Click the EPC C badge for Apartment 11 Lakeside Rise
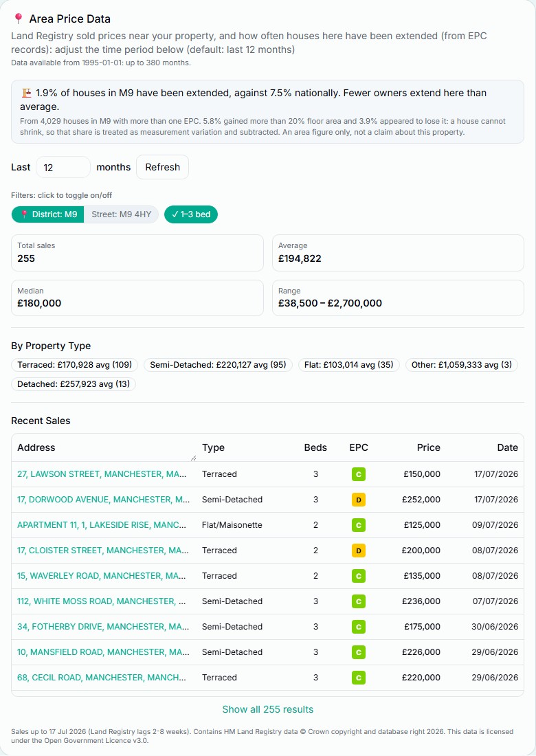 [x=359, y=525]
